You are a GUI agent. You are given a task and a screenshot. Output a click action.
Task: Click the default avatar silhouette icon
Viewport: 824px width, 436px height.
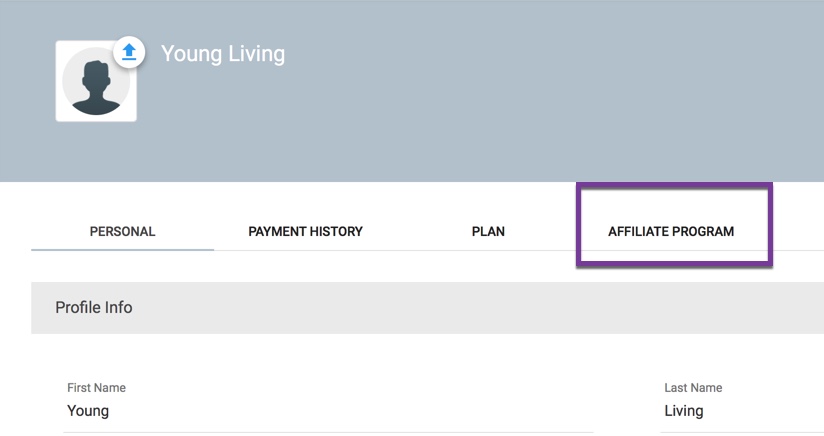tap(96, 90)
